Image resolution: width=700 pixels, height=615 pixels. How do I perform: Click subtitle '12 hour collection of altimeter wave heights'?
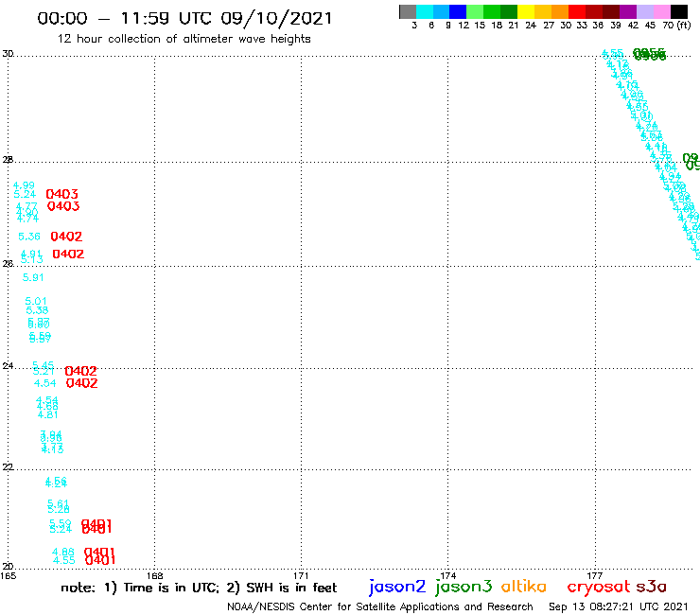pyautogui.click(x=184, y=39)
